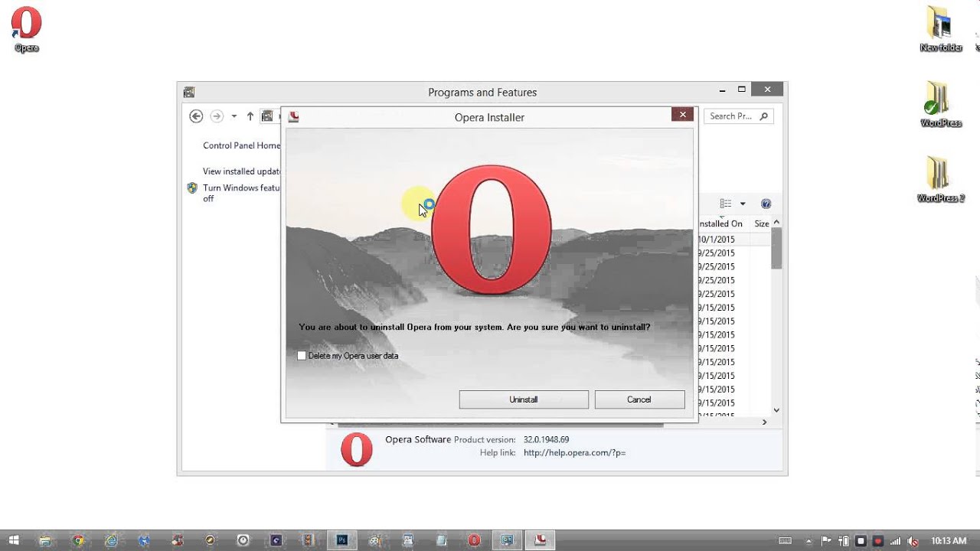Select the New folder desktop icon
Screen dimensions: 980x551
tap(941, 29)
